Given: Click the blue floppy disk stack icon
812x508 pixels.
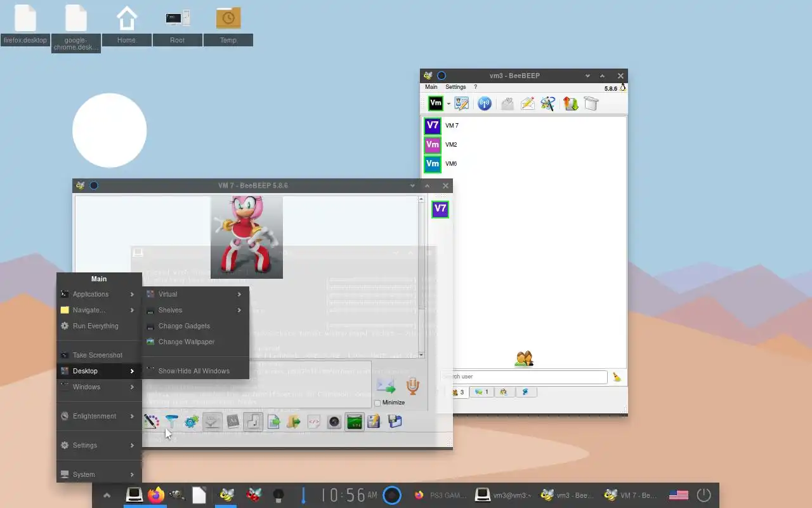Looking at the screenshot, I should click(x=395, y=422).
